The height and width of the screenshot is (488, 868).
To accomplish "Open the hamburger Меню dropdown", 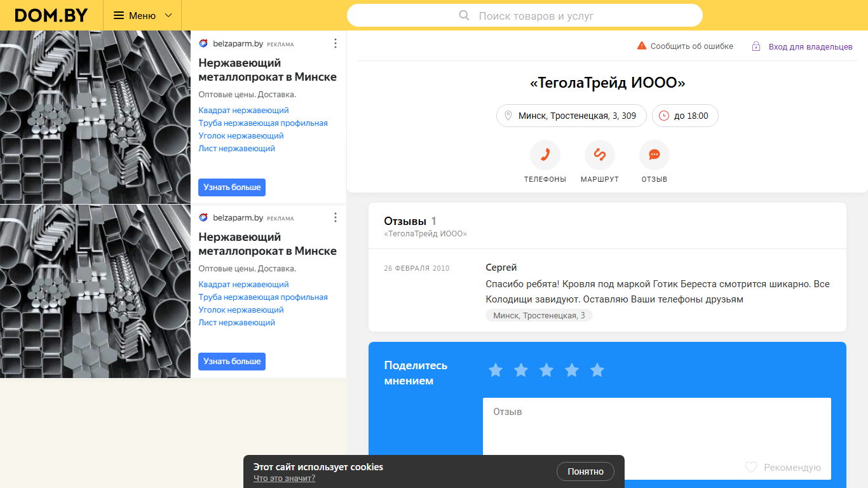I will tap(143, 15).
